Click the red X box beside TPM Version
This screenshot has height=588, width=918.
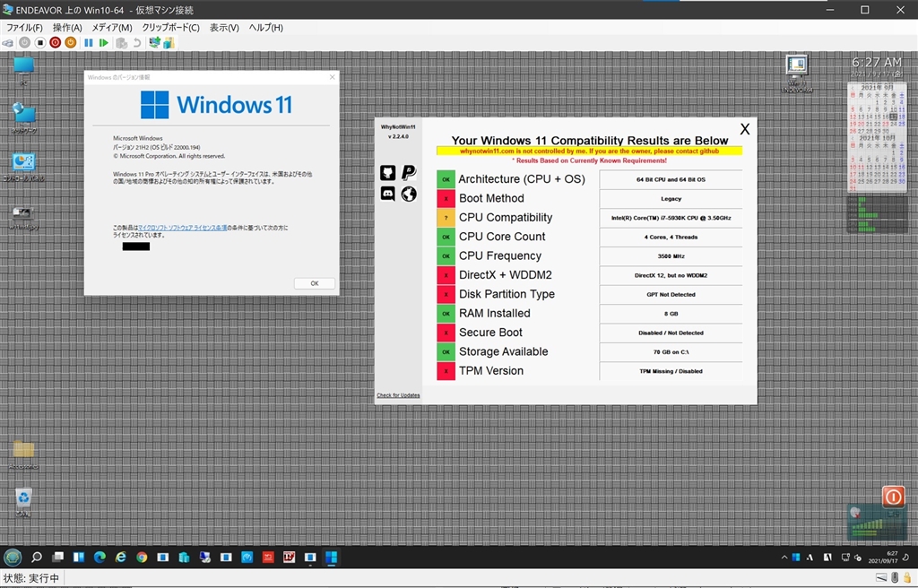(x=446, y=371)
